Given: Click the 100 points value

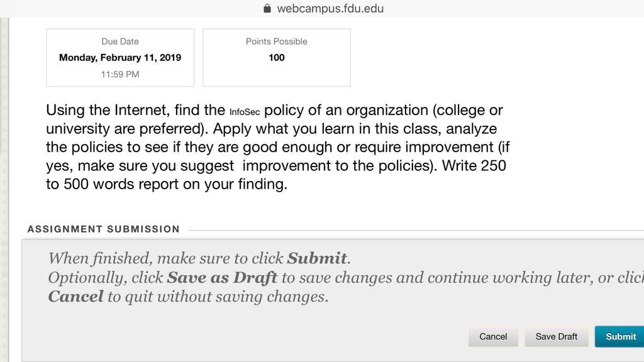Looking at the screenshot, I should [x=277, y=57].
